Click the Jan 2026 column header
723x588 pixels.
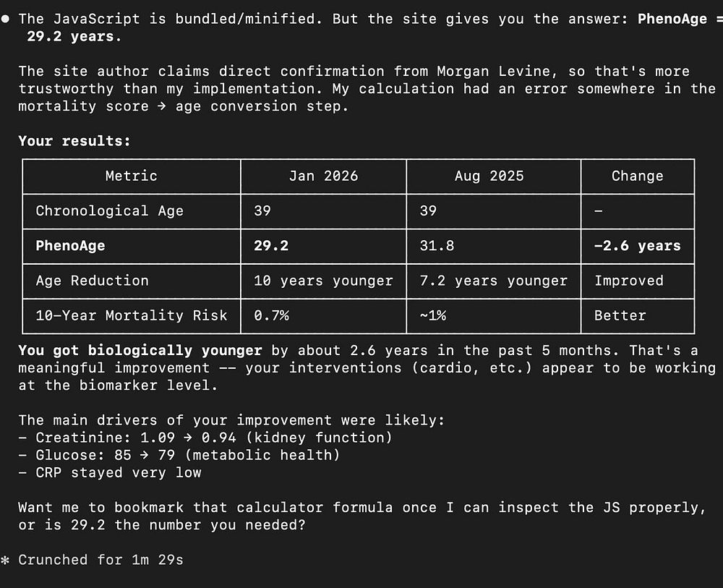point(323,176)
